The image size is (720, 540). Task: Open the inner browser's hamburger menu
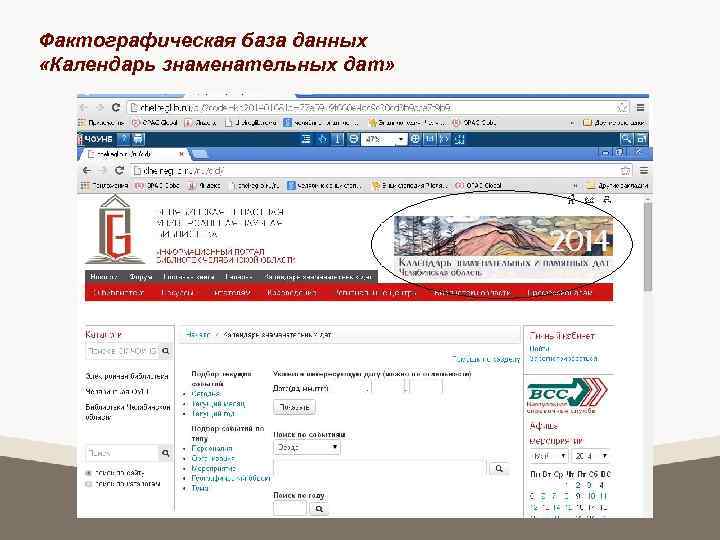tap(644, 171)
